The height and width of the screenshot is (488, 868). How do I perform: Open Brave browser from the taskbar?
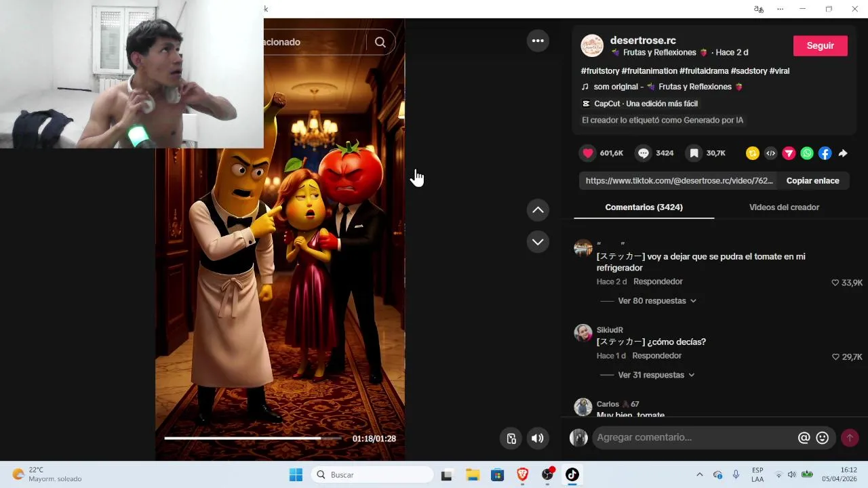522,475
